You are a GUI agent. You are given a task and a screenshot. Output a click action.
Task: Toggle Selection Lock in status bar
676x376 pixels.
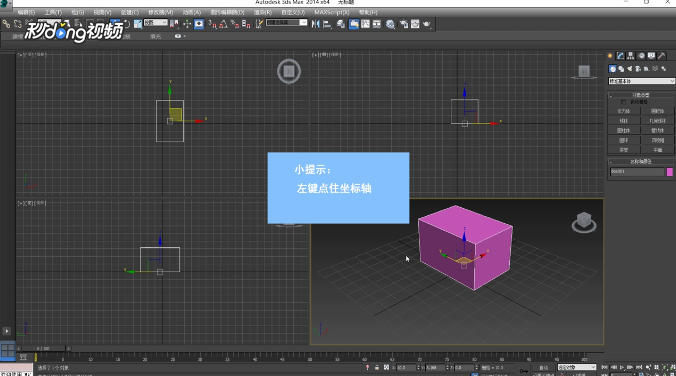pyautogui.click(x=377, y=367)
